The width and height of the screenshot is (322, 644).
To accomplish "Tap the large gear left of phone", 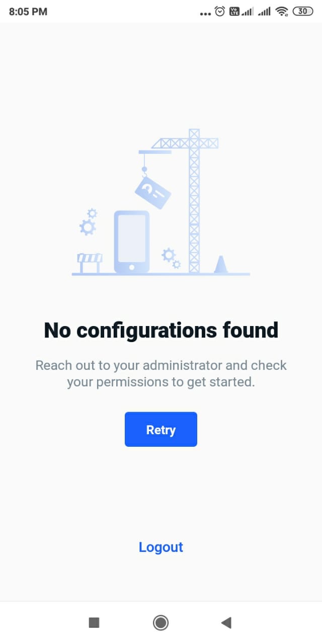I will tap(88, 227).
